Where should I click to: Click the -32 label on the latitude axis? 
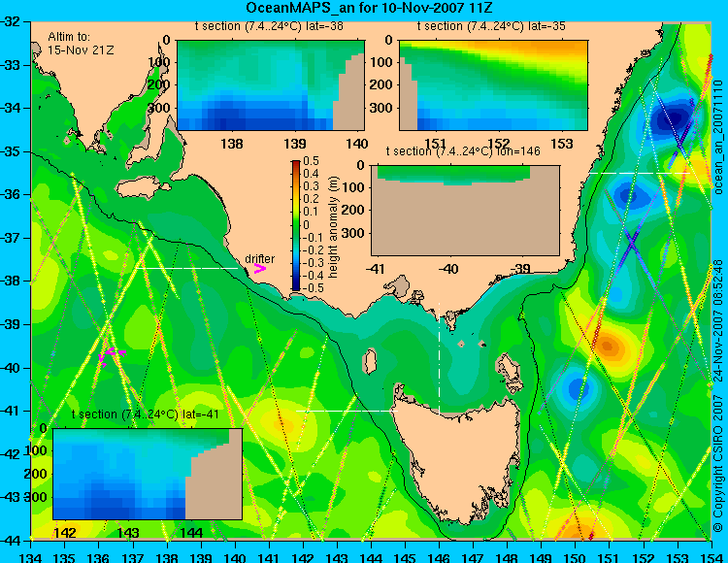13,21
